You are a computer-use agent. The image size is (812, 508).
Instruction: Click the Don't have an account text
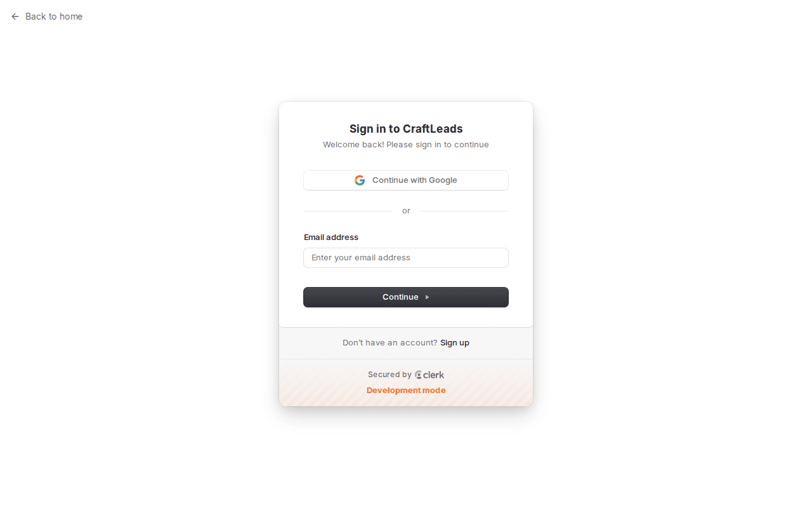tap(389, 342)
